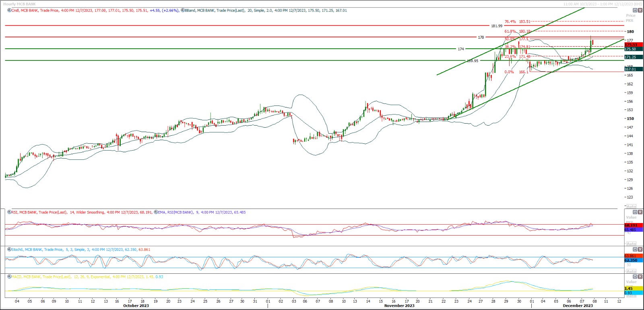
Task: Maximize the MACD indicator panel
Action: pos(635,277)
